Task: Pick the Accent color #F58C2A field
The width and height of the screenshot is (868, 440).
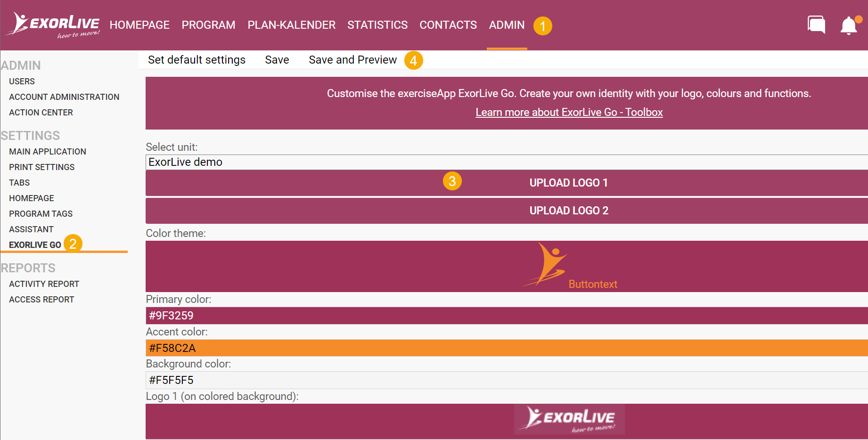Action: (x=507, y=348)
